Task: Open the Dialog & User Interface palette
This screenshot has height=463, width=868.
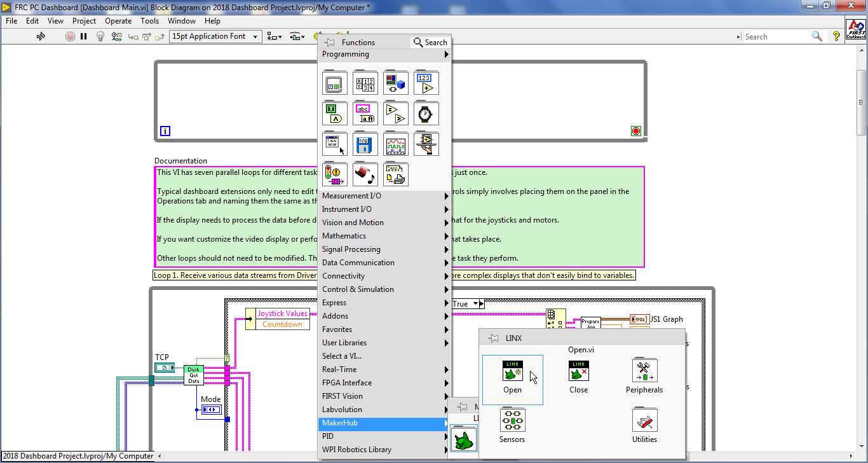Action: pyautogui.click(x=334, y=144)
